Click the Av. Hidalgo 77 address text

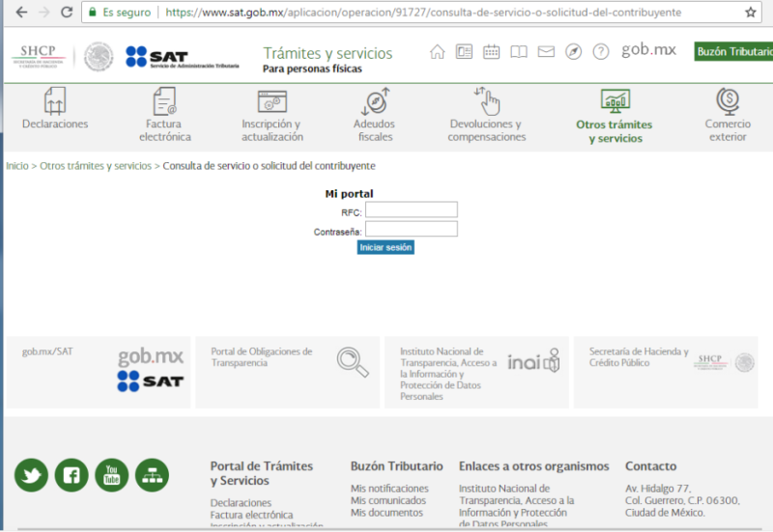pyautogui.click(x=658, y=489)
